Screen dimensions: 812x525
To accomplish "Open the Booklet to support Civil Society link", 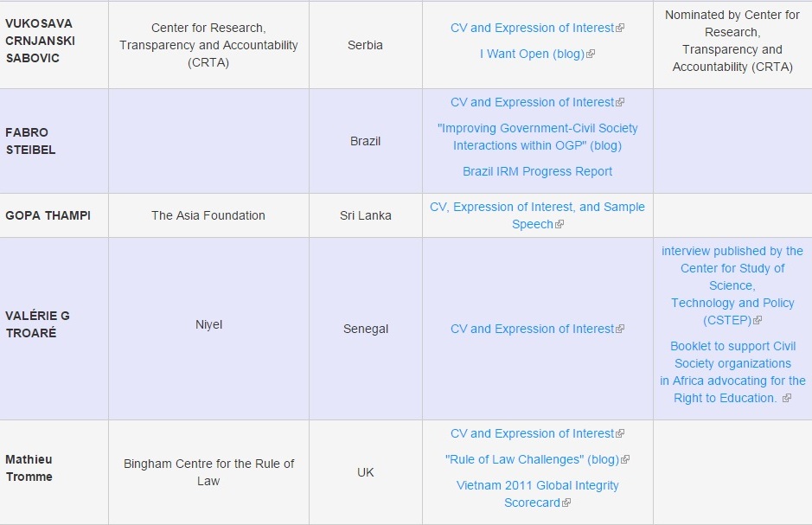I will coord(732,372).
